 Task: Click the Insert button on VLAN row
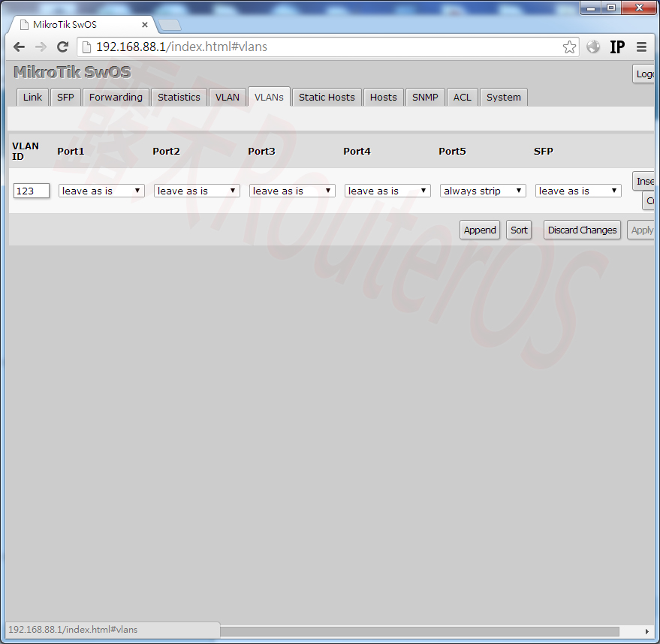click(644, 182)
